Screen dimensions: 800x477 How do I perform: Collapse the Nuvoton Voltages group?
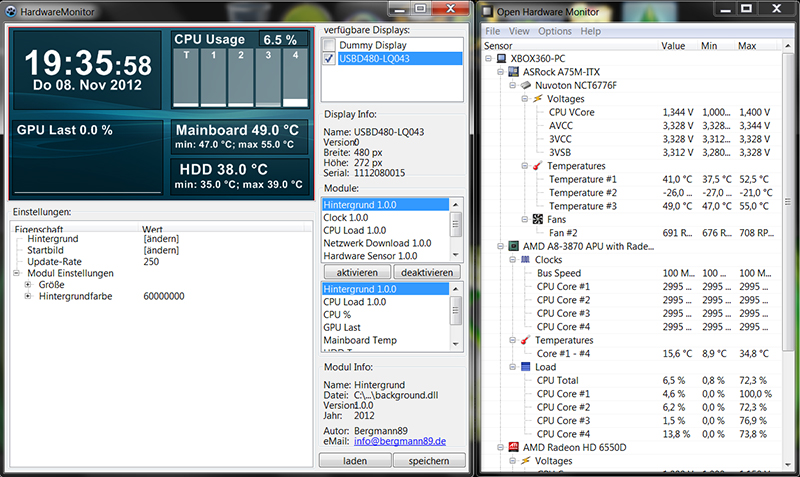click(524, 98)
